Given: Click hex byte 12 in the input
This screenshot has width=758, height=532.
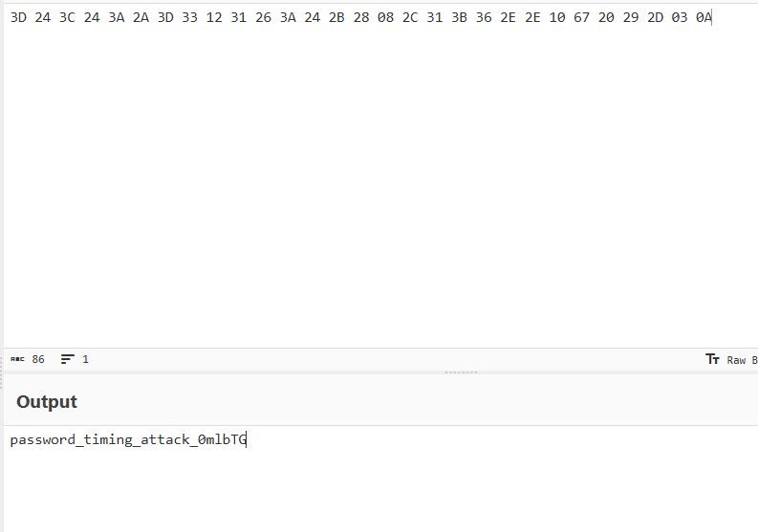Looking at the screenshot, I should pos(214,17).
